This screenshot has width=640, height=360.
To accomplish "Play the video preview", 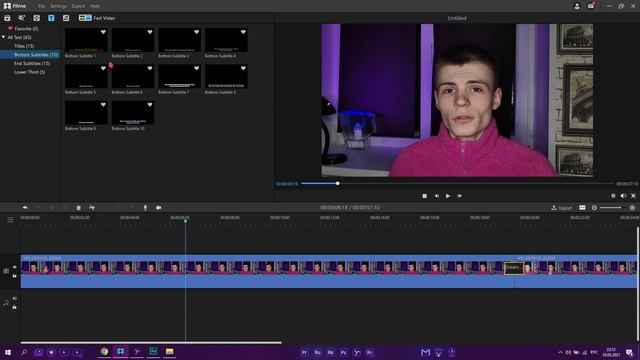I will 448,196.
